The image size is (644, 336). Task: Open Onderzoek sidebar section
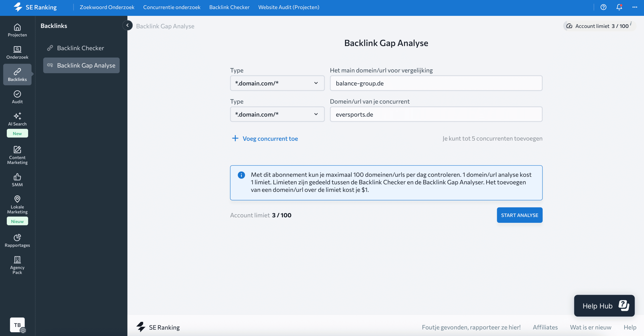pyautogui.click(x=17, y=52)
